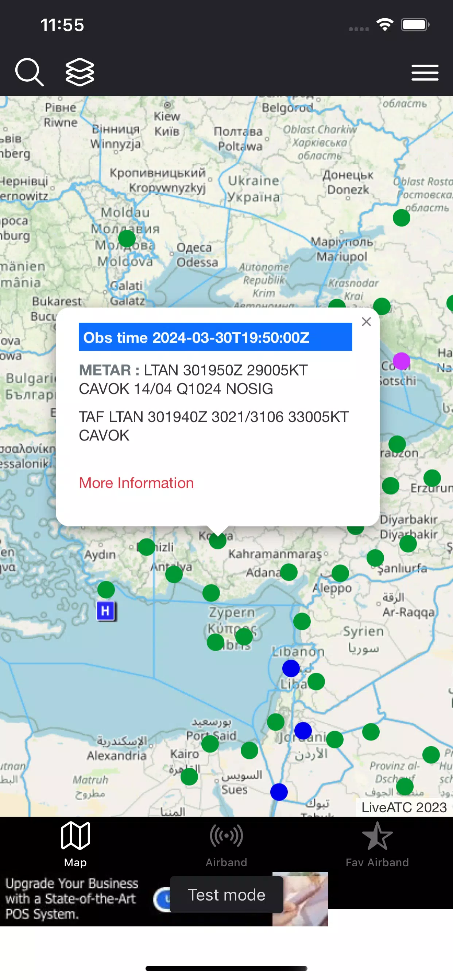Screen dimensions: 453x980
Task: Open the hamburger menu
Action: pyautogui.click(x=425, y=72)
